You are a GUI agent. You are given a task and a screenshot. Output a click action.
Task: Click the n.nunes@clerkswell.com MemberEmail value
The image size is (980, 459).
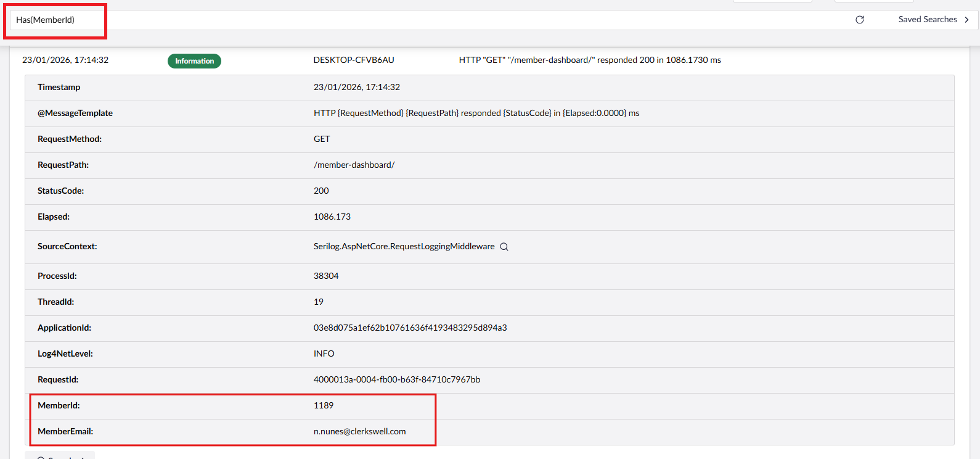coord(359,431)
